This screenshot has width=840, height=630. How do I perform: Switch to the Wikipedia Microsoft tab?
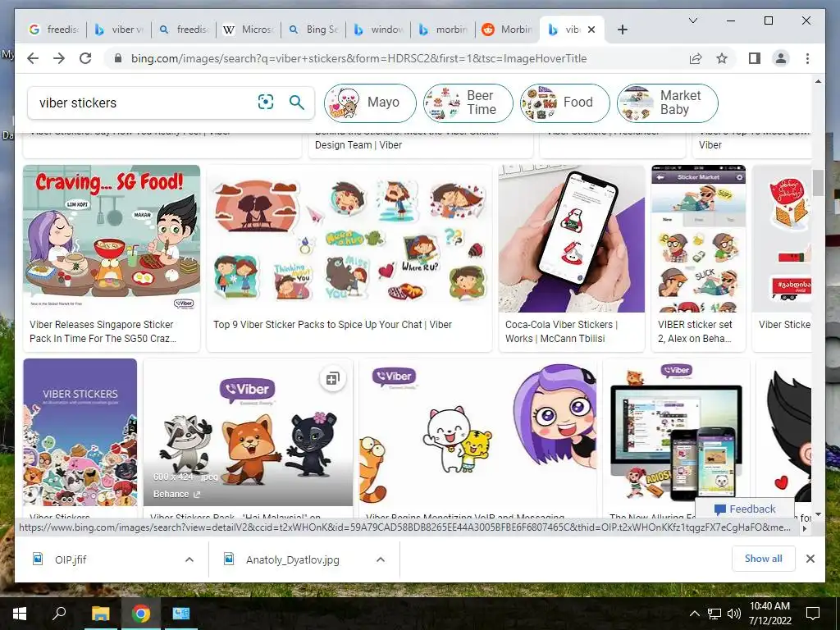[249, 30]
